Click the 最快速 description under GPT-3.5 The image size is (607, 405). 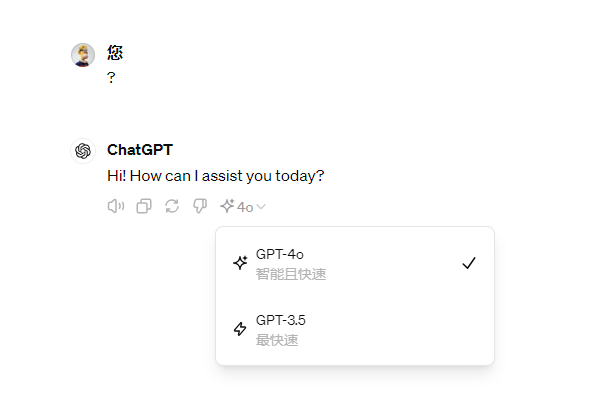[277, 340]
